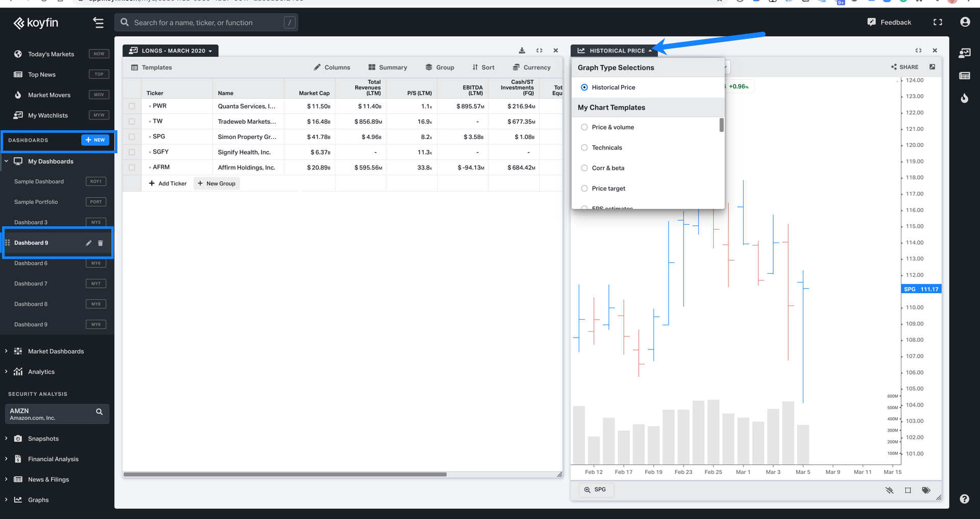Image resolution: width=980 pixels, height=519 pixels.
Task: Change Currency setting
Action: [531, 67]
